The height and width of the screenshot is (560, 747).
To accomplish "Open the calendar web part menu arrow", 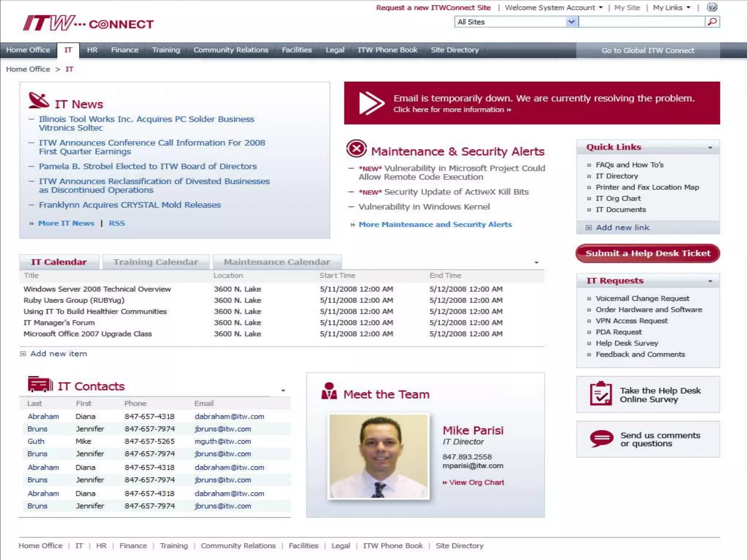I will tap(537, 262).
